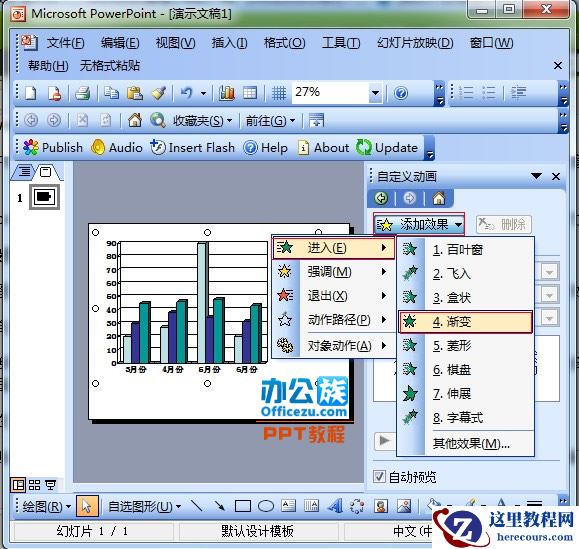Open the 自选图形(U) dropdown menu

coord(144,506)
